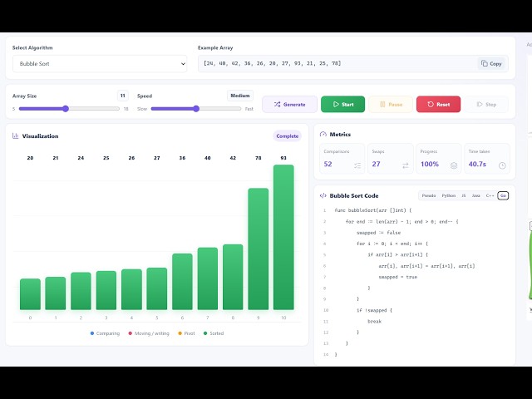The image size is (532, 399).
Task: Click the bar labeled 20 at index 0
Action: (x=30, y=294)
